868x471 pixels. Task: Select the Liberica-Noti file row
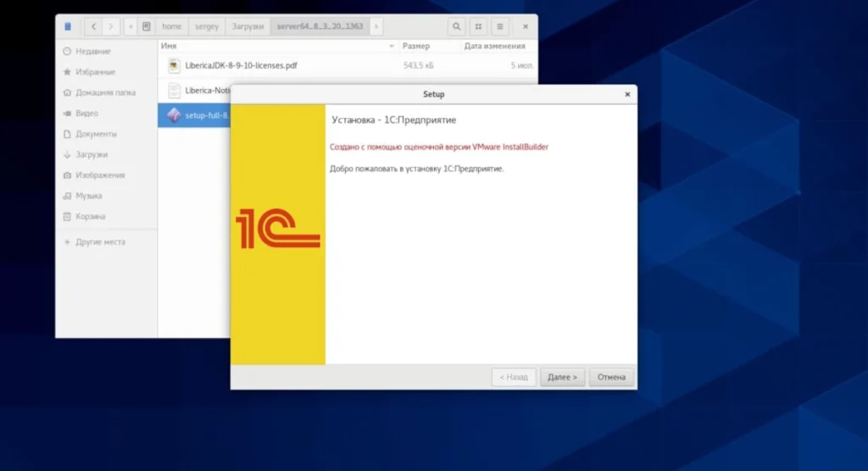coord(194,90)
